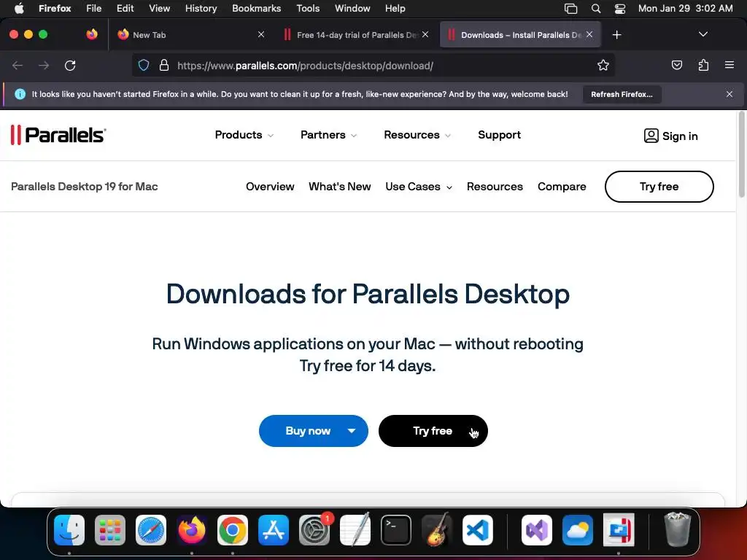Click the blue Buy now button
747x560 pixels.
pyautogui.click(x=308, y=431)
